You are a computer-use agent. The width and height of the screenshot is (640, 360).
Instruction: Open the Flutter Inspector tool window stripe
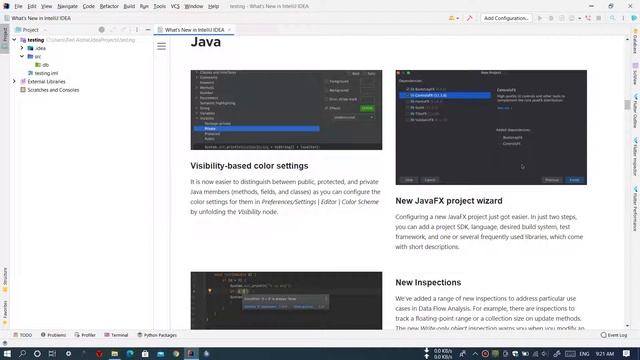[x=636, y=157]
